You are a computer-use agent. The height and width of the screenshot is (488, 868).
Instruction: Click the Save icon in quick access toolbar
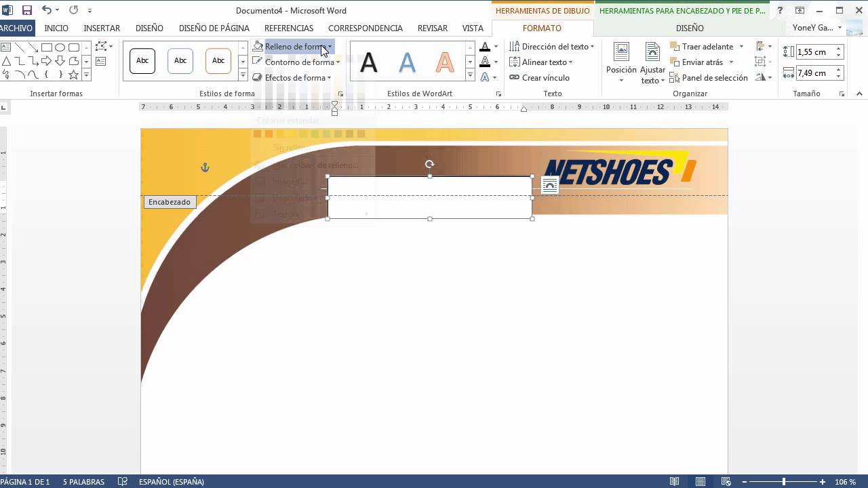click(27, 10)
